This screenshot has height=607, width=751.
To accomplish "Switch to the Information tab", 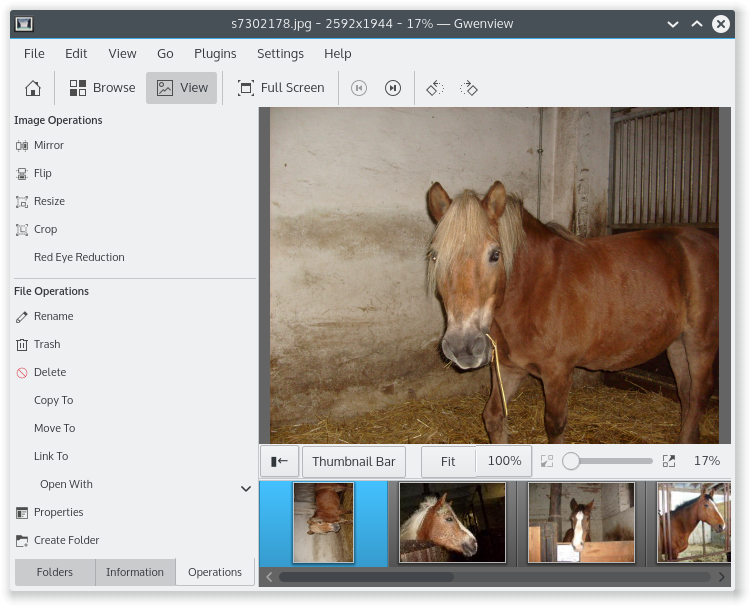I will click(135, 572).
